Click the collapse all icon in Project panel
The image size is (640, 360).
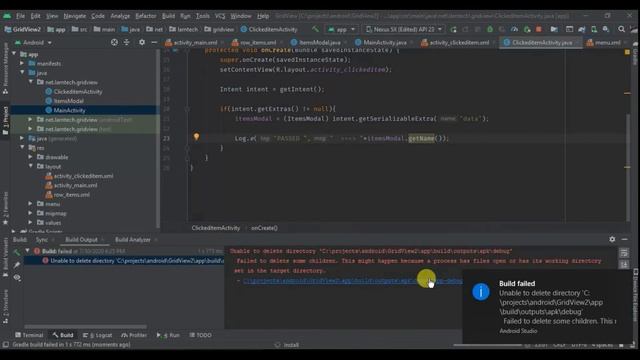[127, 42]
